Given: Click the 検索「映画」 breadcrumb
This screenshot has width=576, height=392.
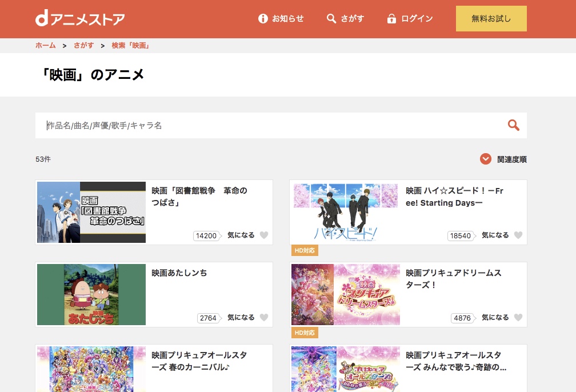Looking at the screenshot, I should coord(131,46).
